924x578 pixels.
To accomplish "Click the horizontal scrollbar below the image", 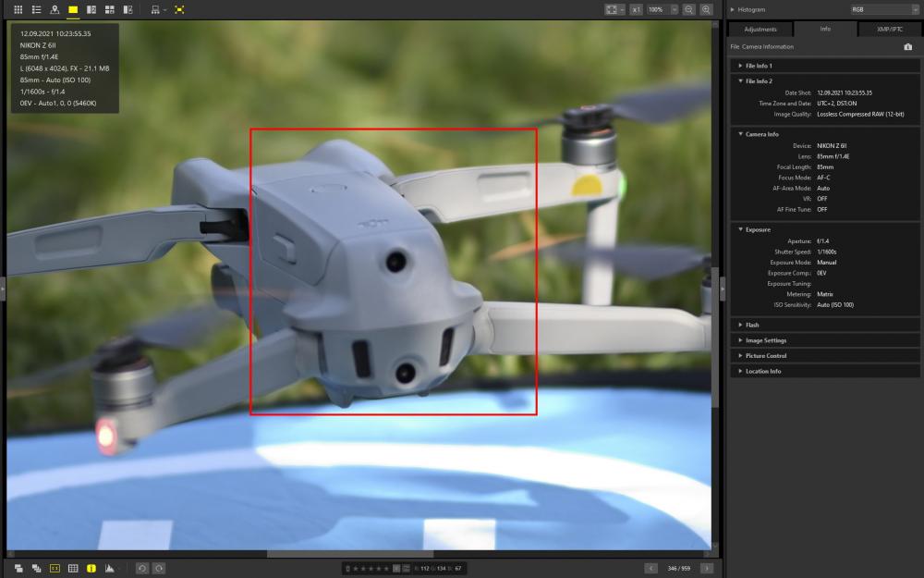I will coord(350,554).
